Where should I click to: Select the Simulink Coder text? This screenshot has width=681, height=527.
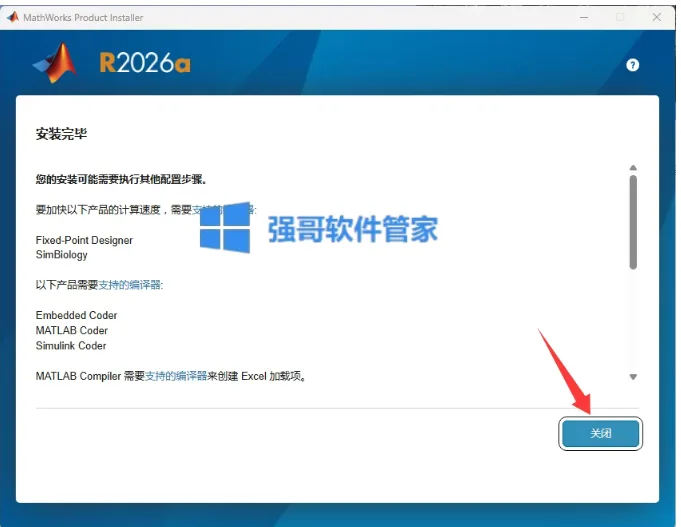pos(71,346)
